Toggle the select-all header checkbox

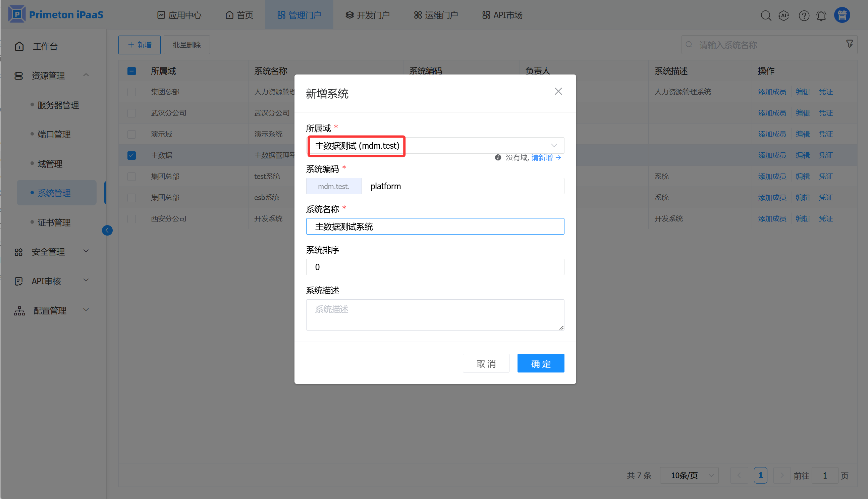[x=131, y=71]
